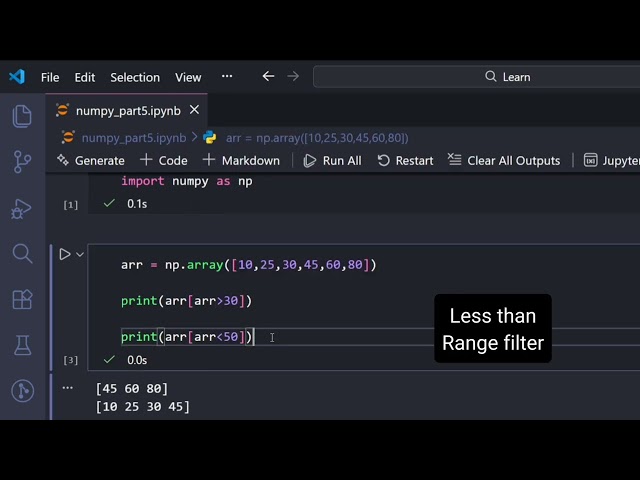Image resolution: width=640 pixels, height=480 pixels.
Task: Run the cell with the play button
Action: [64, 254]
